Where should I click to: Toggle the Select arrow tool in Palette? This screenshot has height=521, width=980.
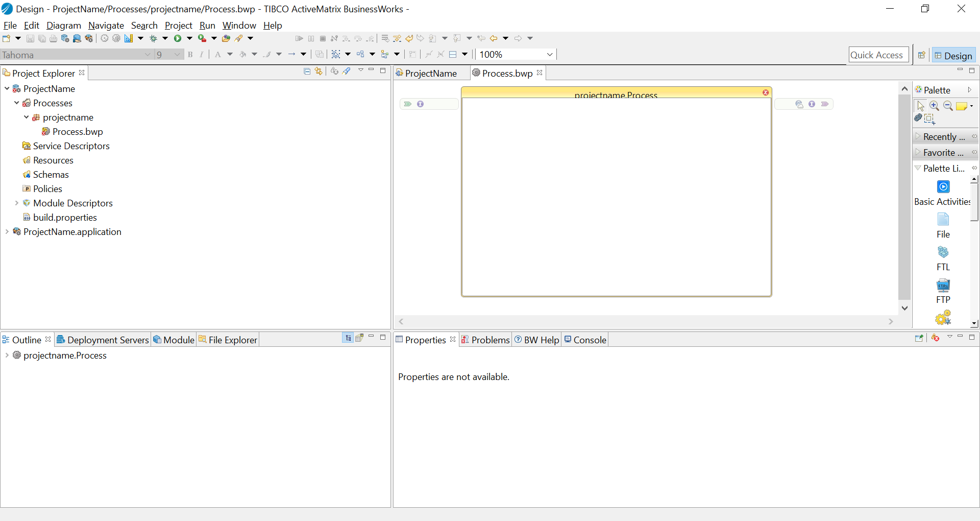tap(920, 106)
